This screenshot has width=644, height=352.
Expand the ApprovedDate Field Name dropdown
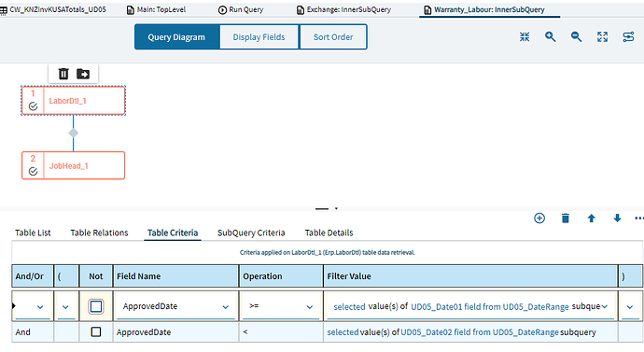226,307
